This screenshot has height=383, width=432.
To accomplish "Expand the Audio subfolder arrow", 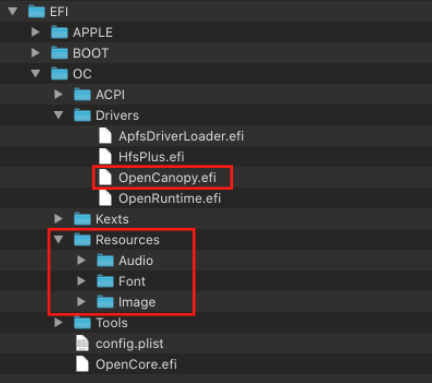I will point(81,260).
